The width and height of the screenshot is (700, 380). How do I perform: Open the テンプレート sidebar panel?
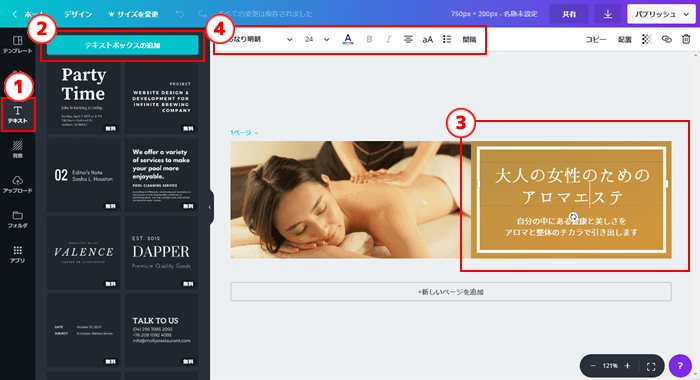pos(17,45)
